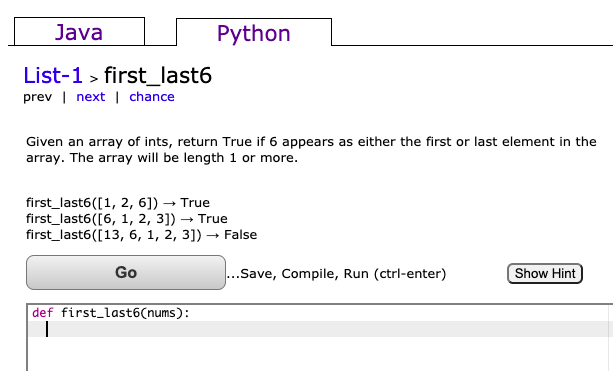Image resolution: width=613 pixels, height=371 pixels.
Task: Click empty area below code in editor
Action: coord(321,354)
